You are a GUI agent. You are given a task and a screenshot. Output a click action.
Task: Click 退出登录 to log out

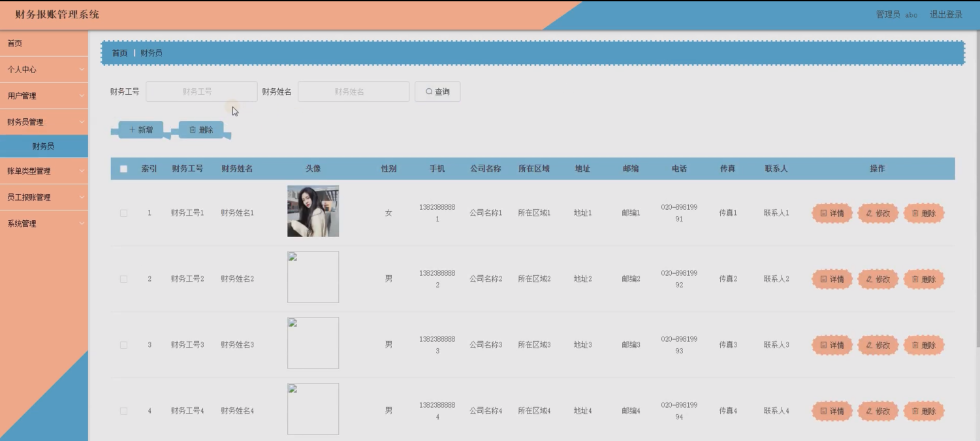(946, 14)
